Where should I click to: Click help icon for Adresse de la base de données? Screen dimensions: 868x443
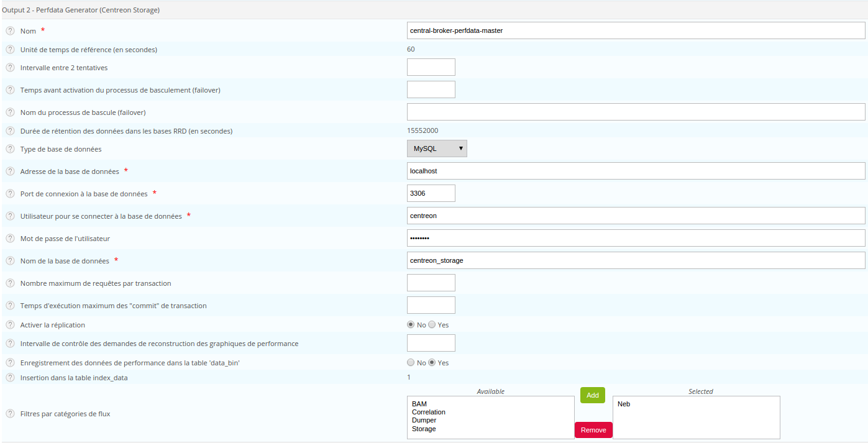pyautogui.click(x=10, y=171)
